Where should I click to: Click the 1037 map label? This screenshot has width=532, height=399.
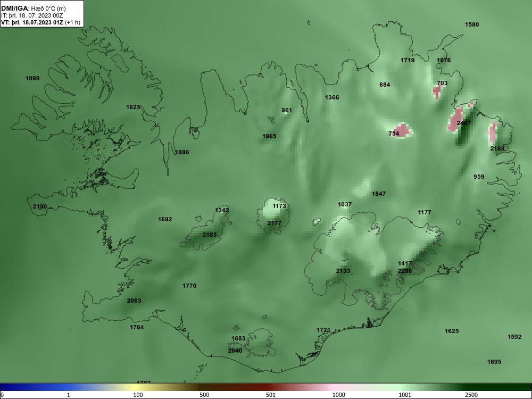[x=344, y=204]
